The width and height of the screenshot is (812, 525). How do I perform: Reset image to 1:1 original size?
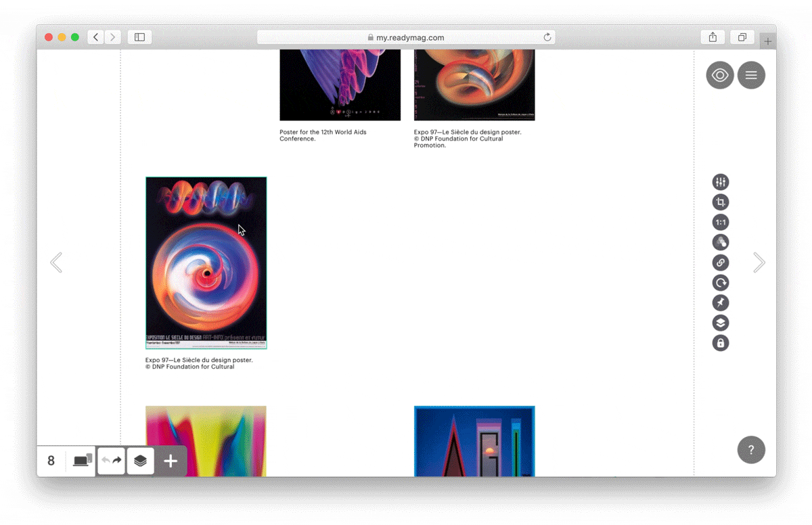tap(720, 222)
